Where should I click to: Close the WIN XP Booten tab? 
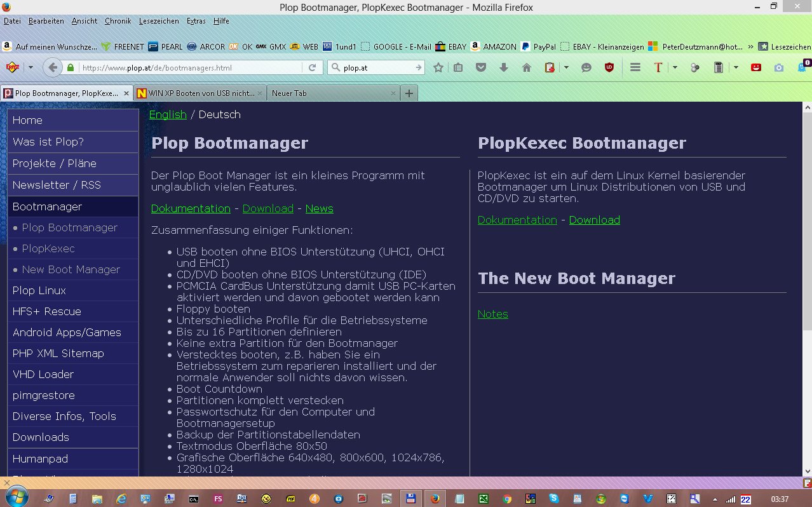pos(260,93)
